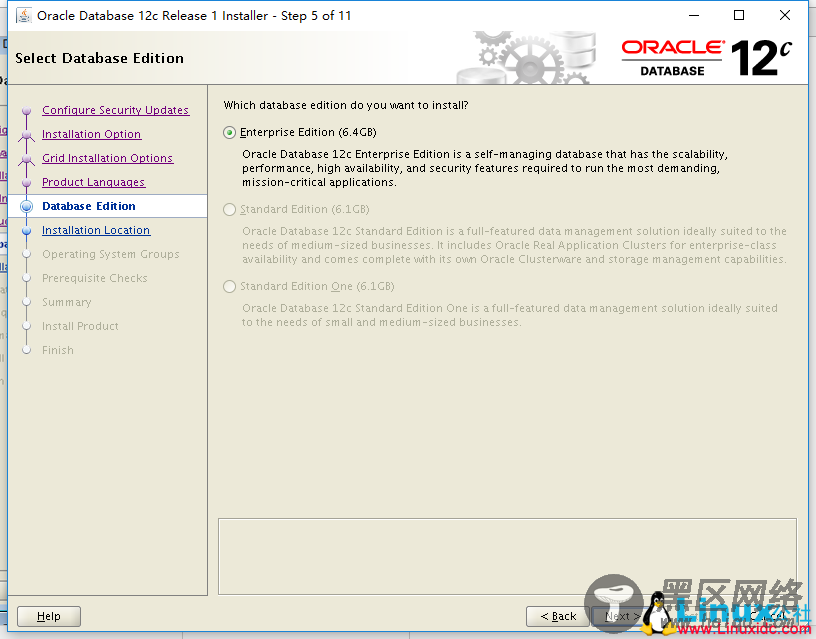Select the Database Edition step in the sidebar
The width and height of the screenshot is (816, 639).
coord(89,206)
